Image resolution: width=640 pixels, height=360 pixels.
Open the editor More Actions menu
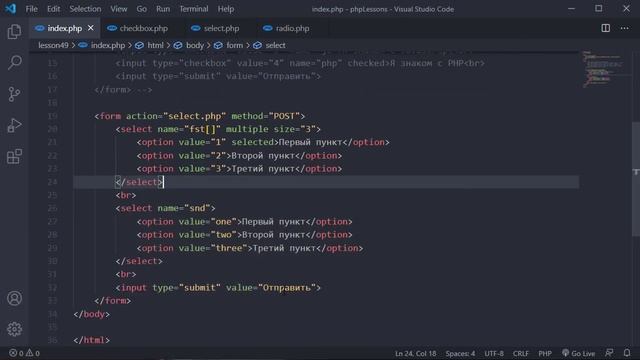[x=624, y=28]
